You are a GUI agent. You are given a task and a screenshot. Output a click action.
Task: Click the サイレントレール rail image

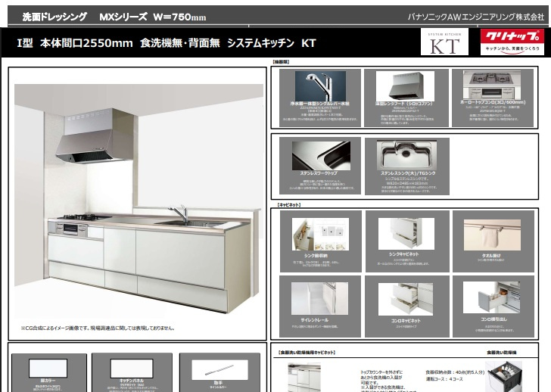click(320, 297)
